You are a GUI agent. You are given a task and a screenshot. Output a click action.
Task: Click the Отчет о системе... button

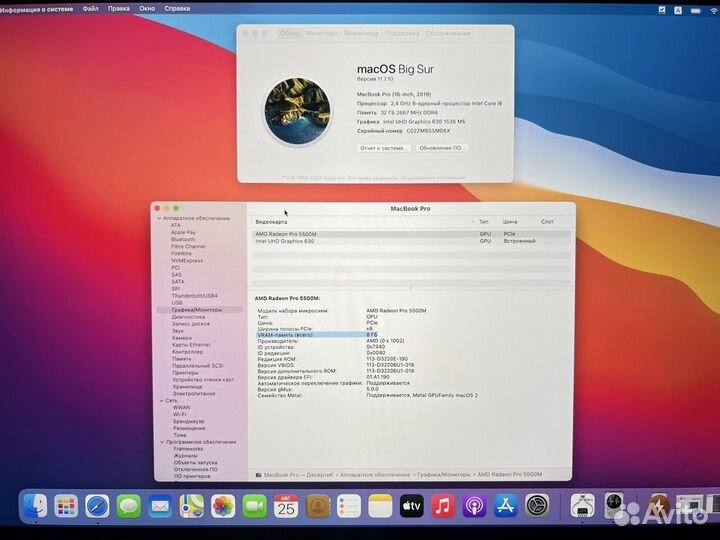[384, 148]
